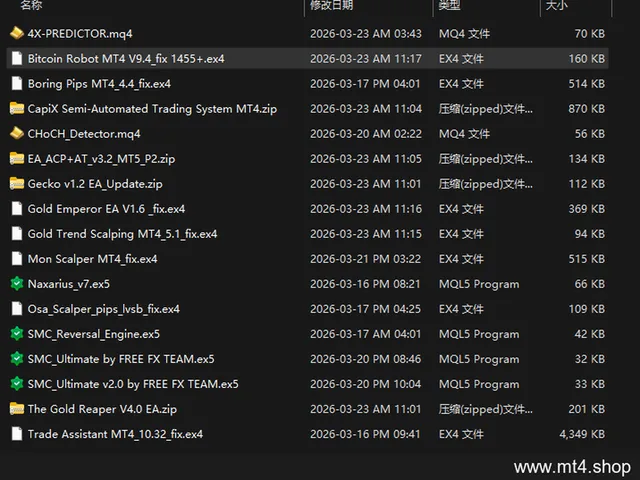Select CHoCH_Detector.mq4 file name
Viewport: 640px width, 480px height.
tap(84, 134)
